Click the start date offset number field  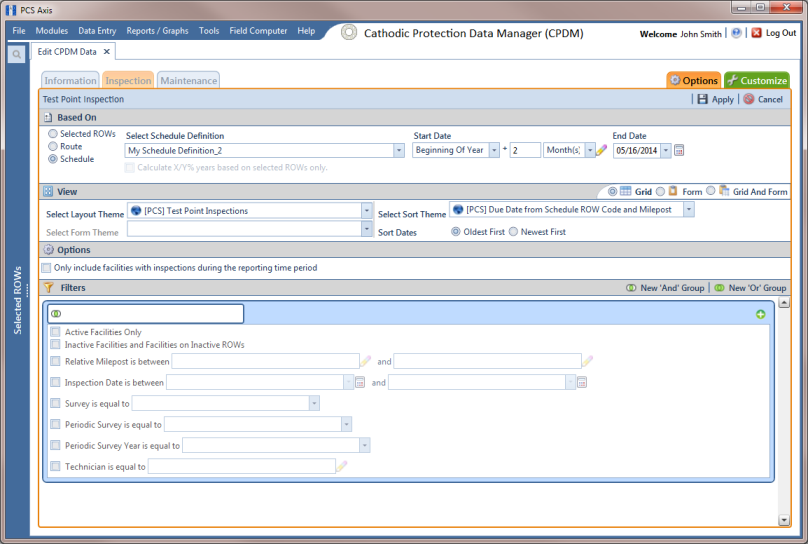pos(525,150)
